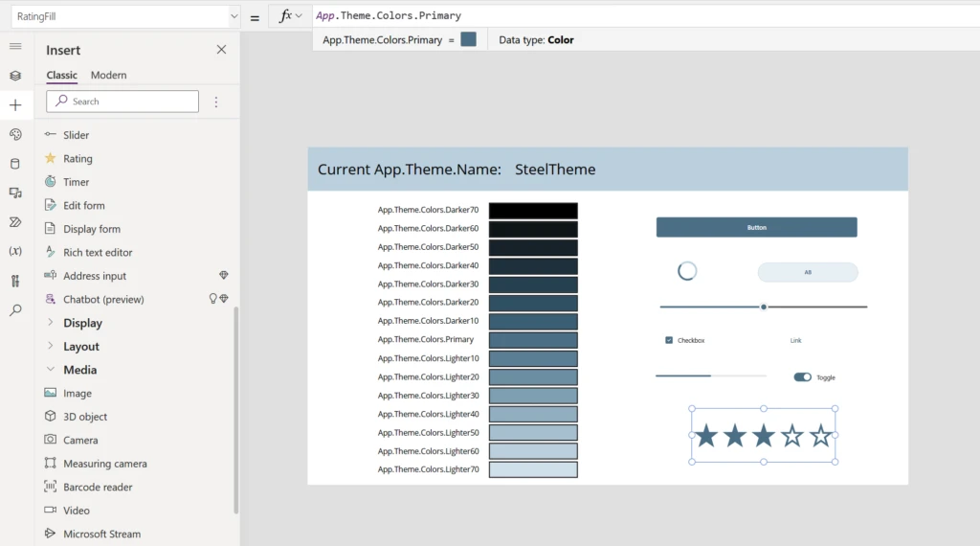Open the Media icon in left rail
Viewport: 980px width, 546px height.
15,193
